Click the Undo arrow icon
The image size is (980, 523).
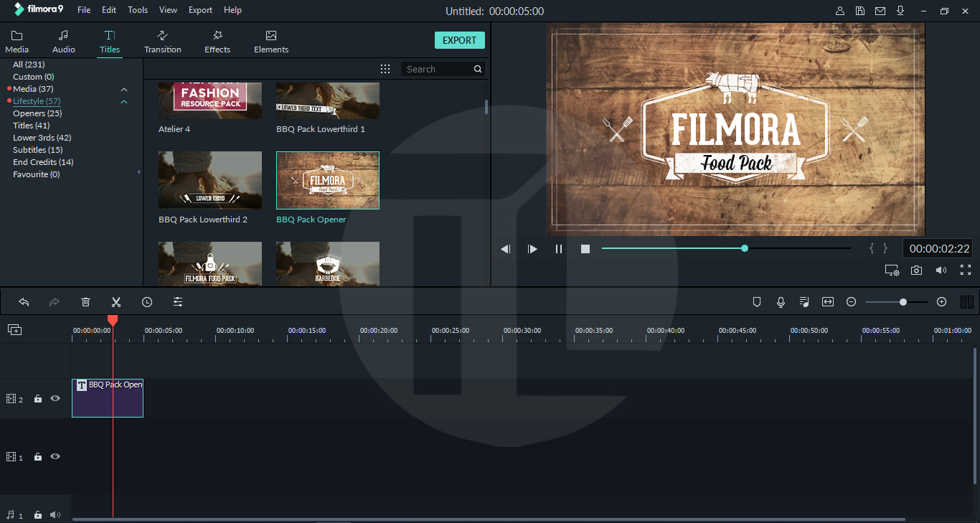tap(24, 302)
